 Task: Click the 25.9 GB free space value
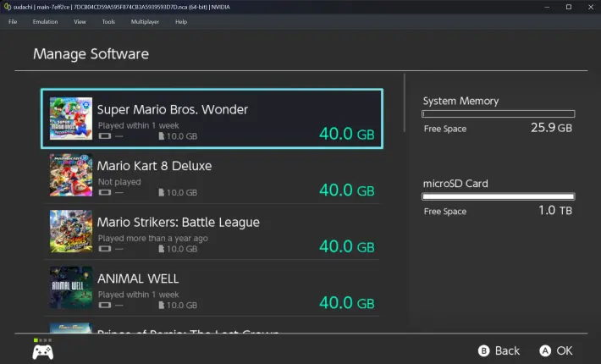pyautogui.click(x=552, y=128)
